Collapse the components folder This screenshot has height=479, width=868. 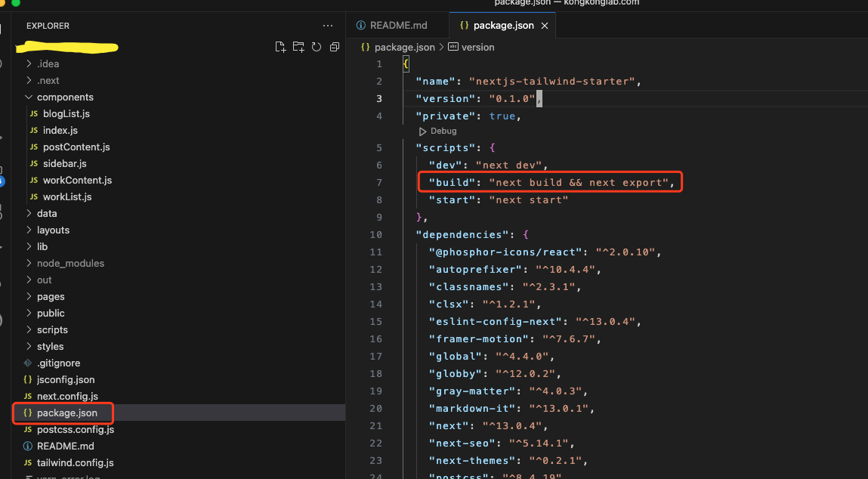coord(65,97)
